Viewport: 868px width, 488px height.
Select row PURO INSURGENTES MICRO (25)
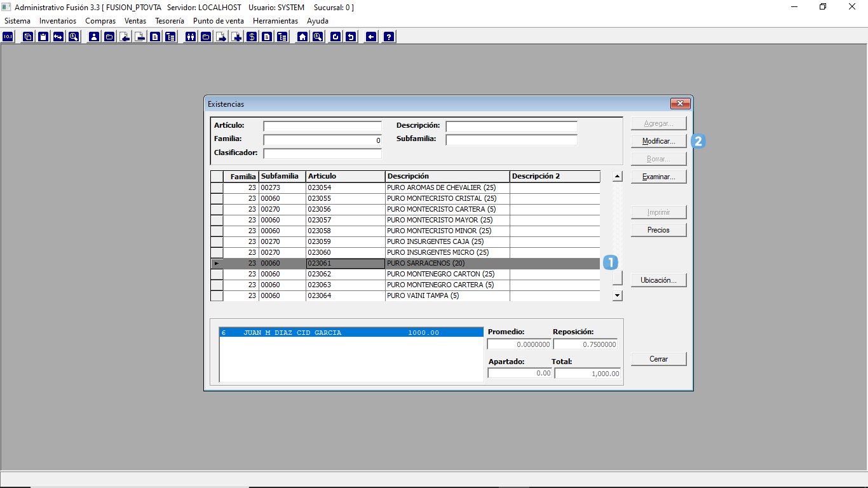coord(405,252)
